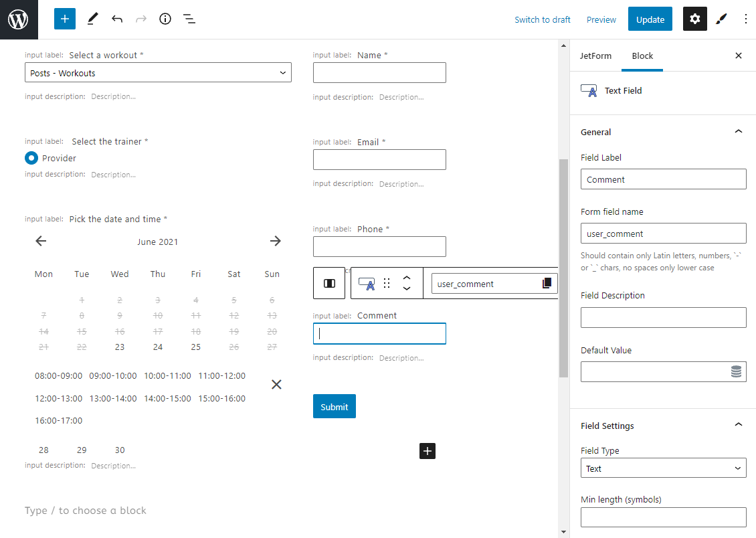Click the scroll up arrow of editor
The width and height of the screenshot is (756, 538).
coord(563,46)
